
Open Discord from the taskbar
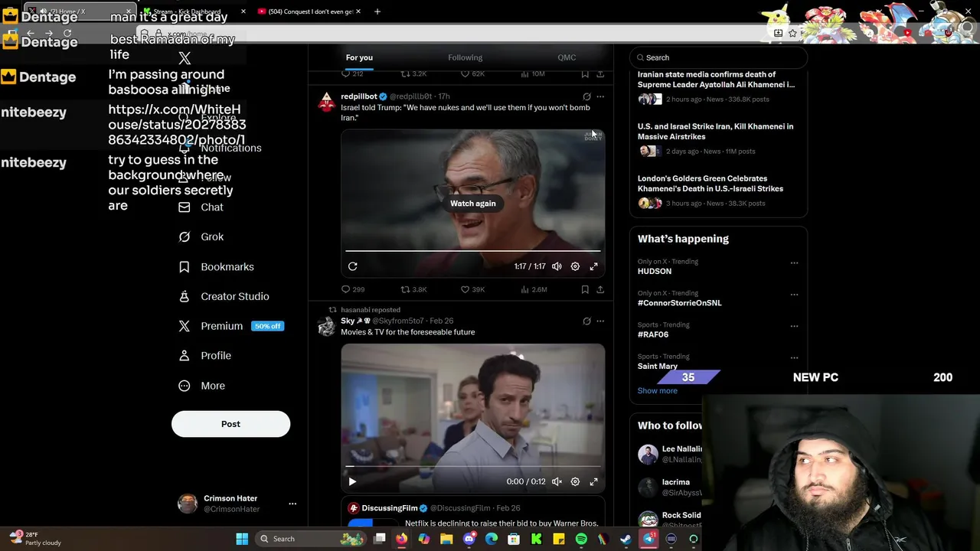click(469, 539)
